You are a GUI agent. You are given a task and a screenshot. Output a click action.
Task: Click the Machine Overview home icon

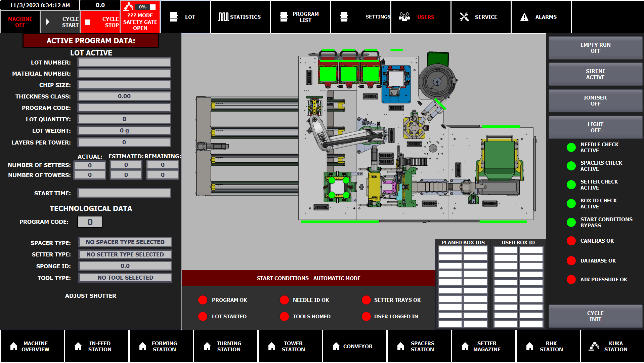point(14,346)
